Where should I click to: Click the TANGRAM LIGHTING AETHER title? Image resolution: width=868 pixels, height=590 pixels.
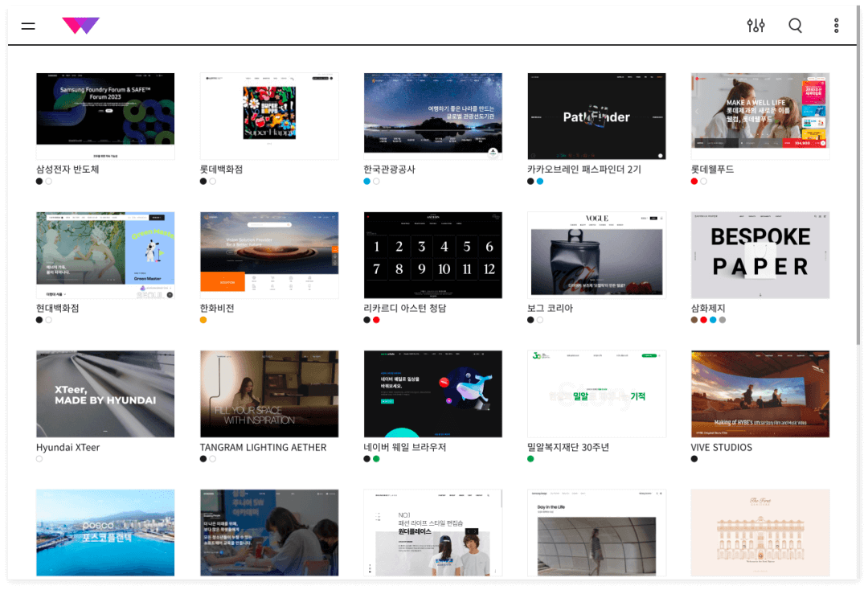coord(263,447)
